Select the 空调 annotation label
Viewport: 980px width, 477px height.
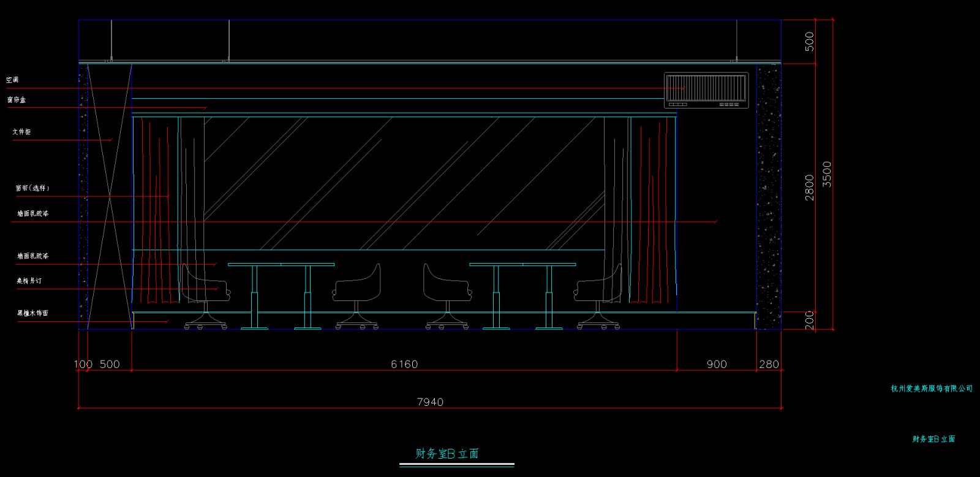pyautogui.click(x=12, y=80)
